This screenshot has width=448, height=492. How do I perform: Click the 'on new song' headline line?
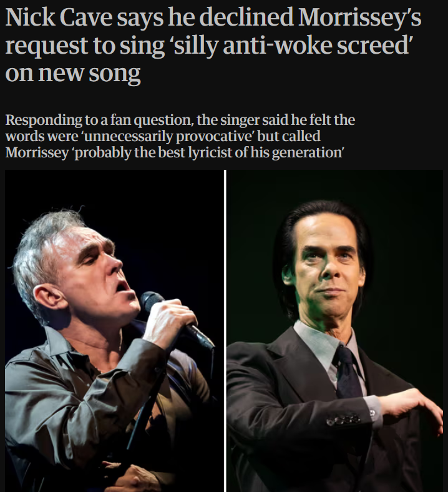point(73,73)
